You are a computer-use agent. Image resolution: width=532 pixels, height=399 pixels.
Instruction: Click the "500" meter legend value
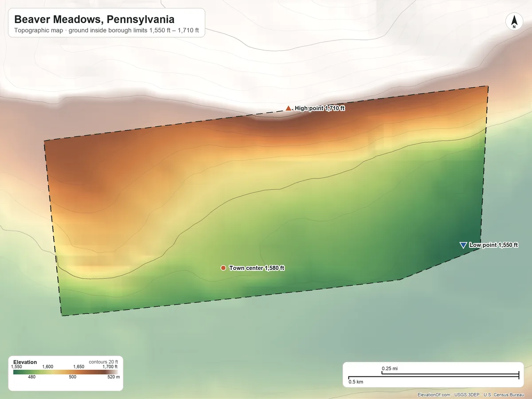(x=73, y=377)
